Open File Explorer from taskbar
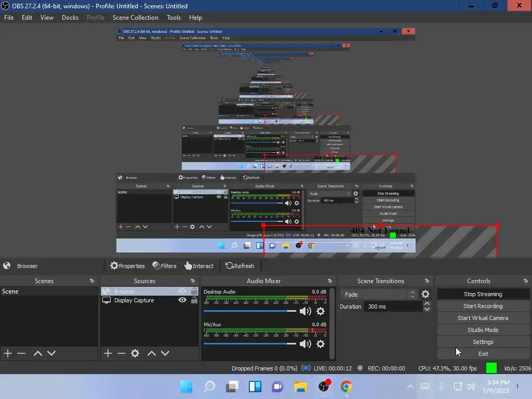 click(x=301, y=387)
